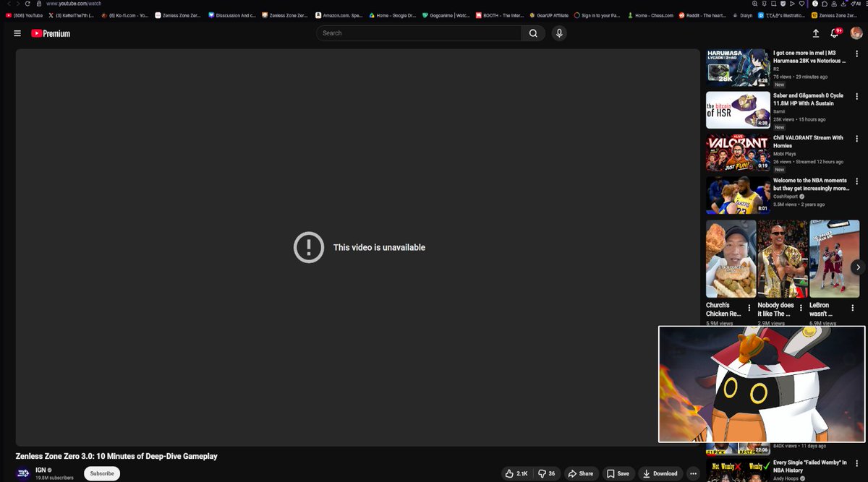Click the Every Single Failed Wemby title

(x=810, y=466)
